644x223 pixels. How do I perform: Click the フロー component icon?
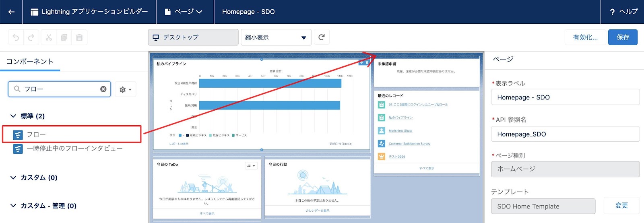tap(18, 135)
